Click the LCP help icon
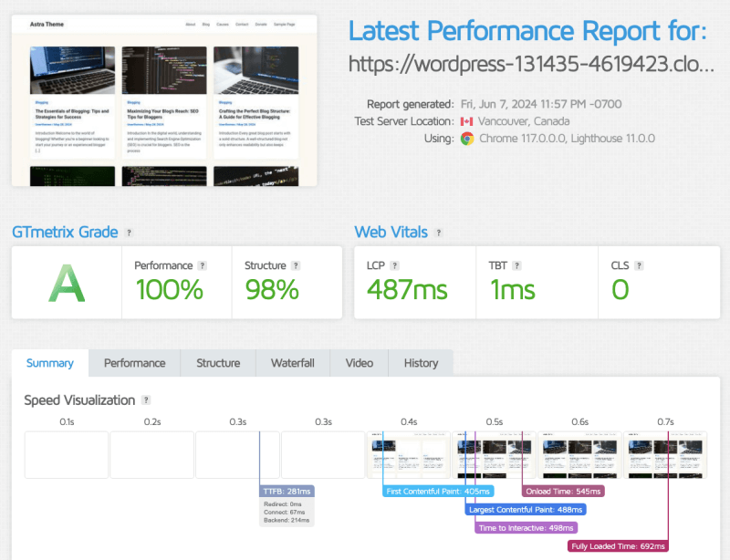The height and width of the screenshot is (560, 730). pos(394,265)
